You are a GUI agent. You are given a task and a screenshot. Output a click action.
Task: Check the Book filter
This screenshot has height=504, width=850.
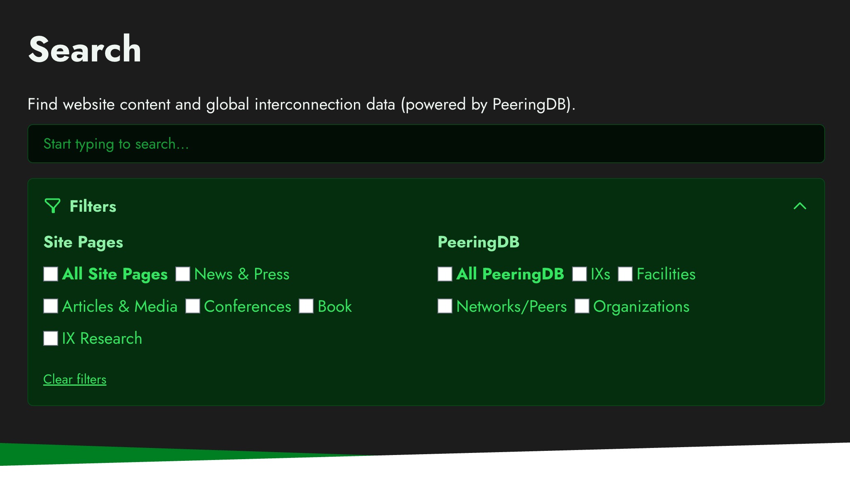pyautogui.click(x=306, y=306)
